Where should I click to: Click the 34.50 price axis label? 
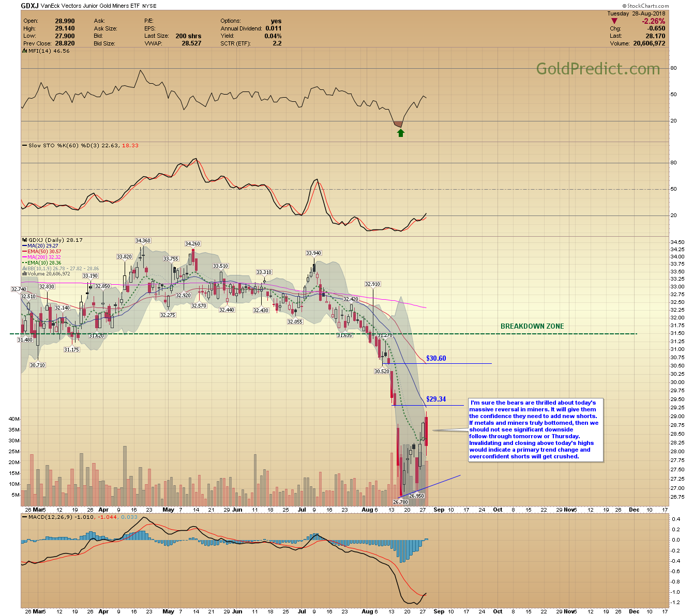[677, 242]
